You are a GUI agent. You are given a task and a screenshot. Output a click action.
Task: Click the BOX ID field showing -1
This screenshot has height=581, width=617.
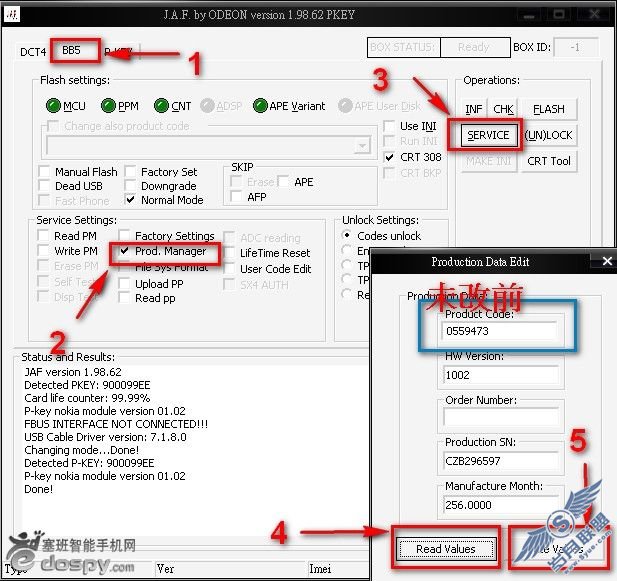tap(575, 48)
